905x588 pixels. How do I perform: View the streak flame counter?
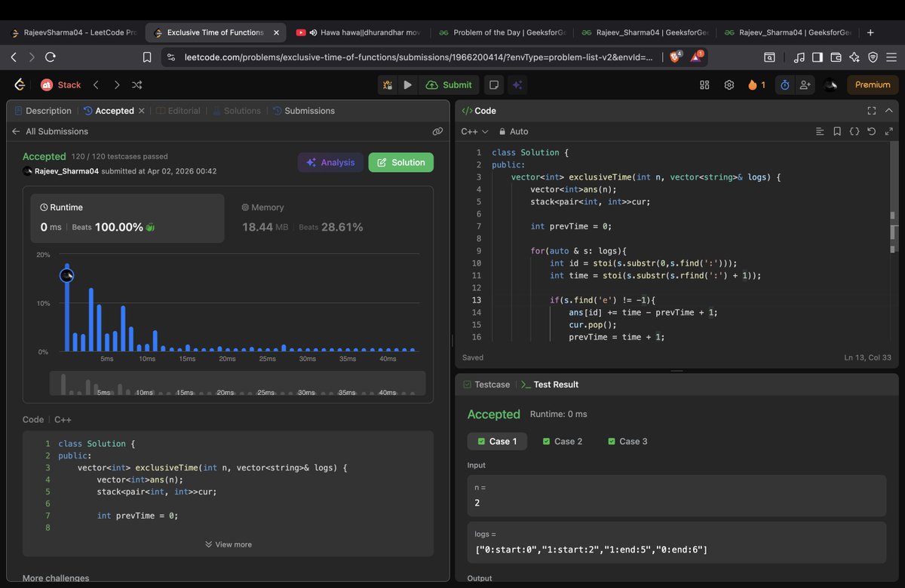756,85
